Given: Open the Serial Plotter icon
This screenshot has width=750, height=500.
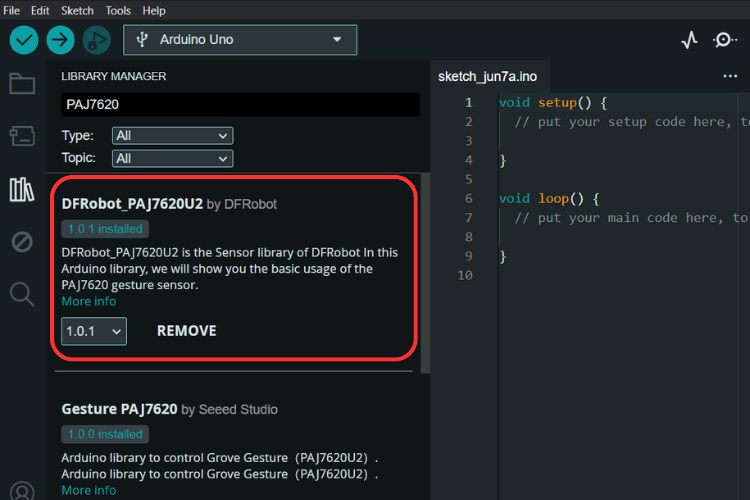Looking at the screenshot, I should (x=689, y=40).
